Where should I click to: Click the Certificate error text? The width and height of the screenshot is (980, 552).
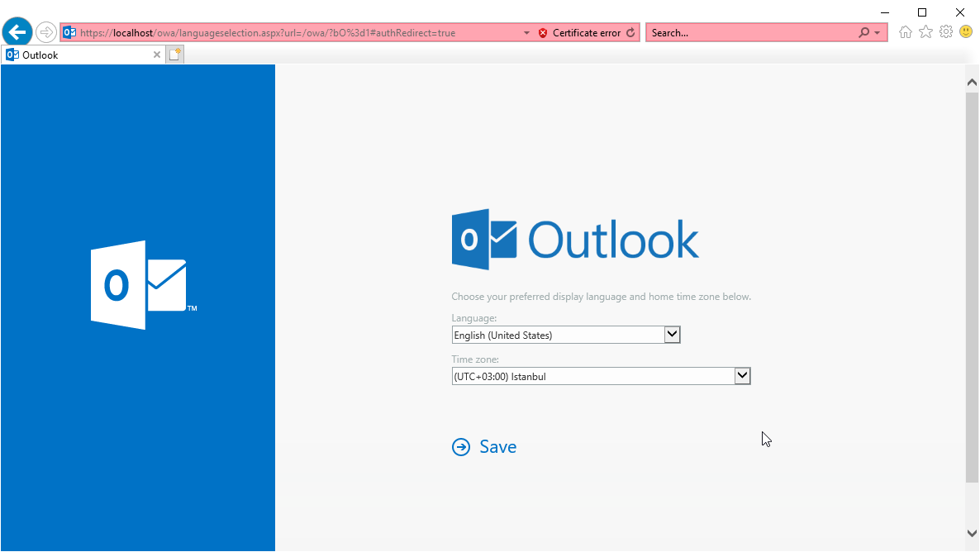click(586, 32)
